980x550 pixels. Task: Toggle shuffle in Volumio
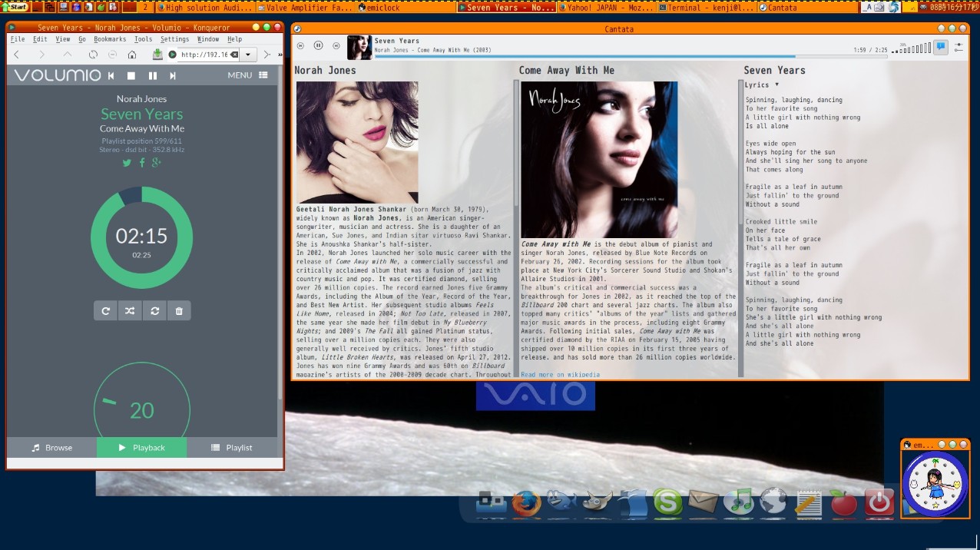(x=130, y=311)
